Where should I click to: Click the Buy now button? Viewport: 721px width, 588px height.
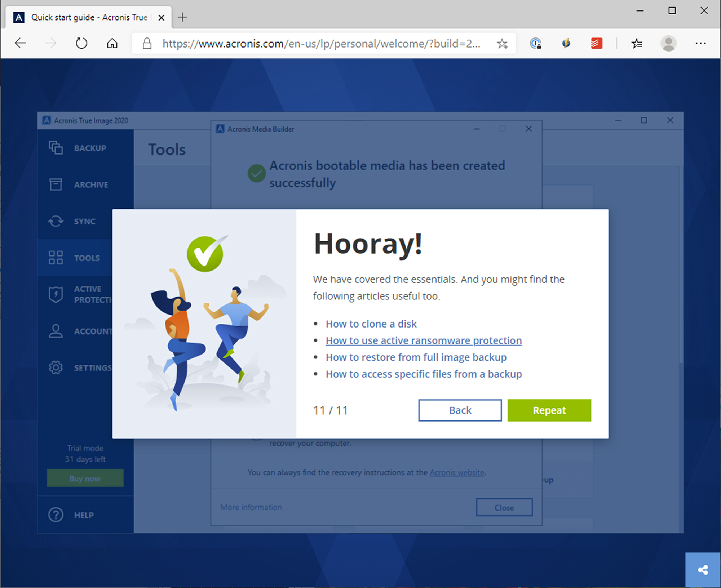coord(85,478)
